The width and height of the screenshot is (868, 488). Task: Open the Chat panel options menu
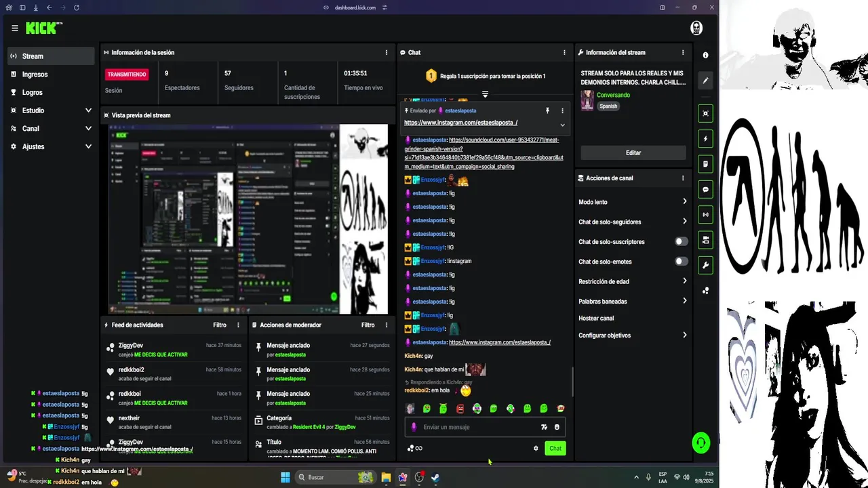(564, 52)
